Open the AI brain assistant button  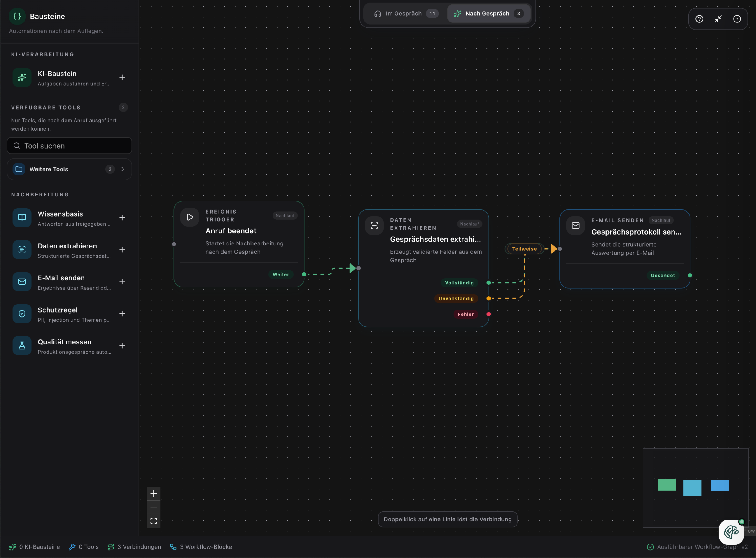tap(731, 532)
